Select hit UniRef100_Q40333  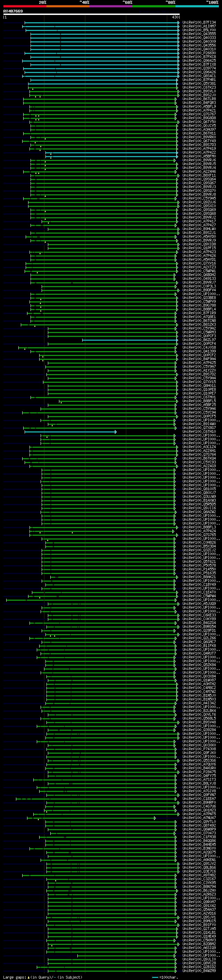tap(199, 38)
